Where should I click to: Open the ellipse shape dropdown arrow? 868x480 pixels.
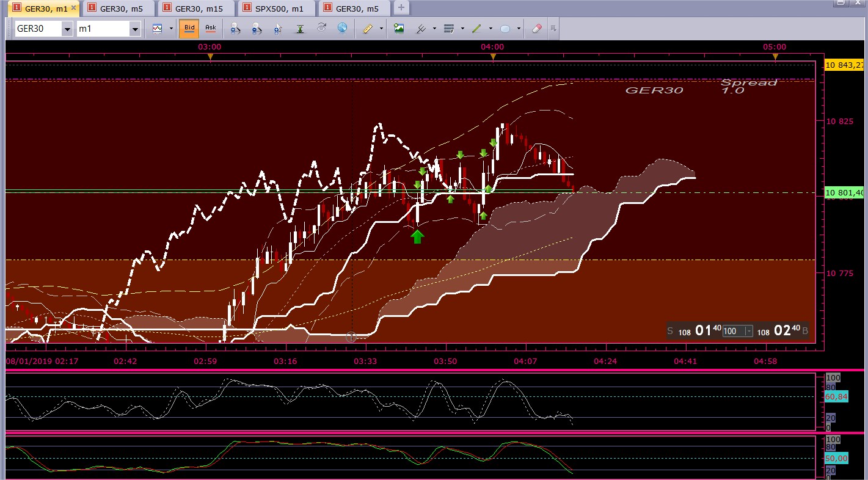(519, 28)
